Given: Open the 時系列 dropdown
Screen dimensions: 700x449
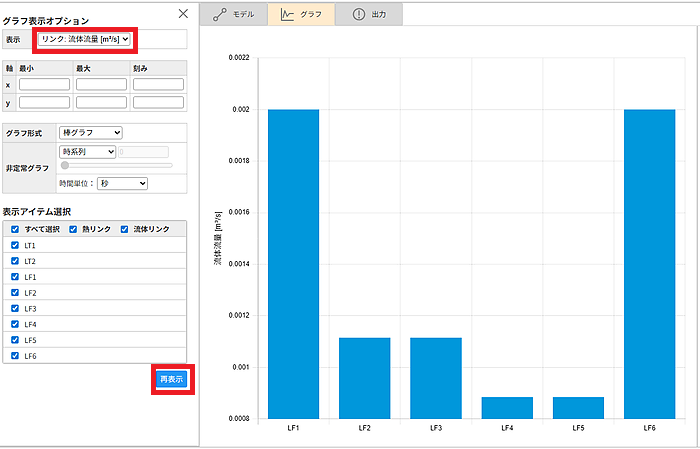Looking at the screenshot, I should click(88, 151).
